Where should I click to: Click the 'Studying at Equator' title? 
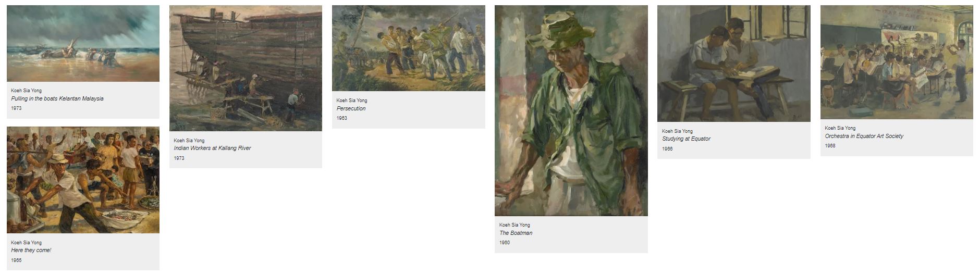pos(687,139)
